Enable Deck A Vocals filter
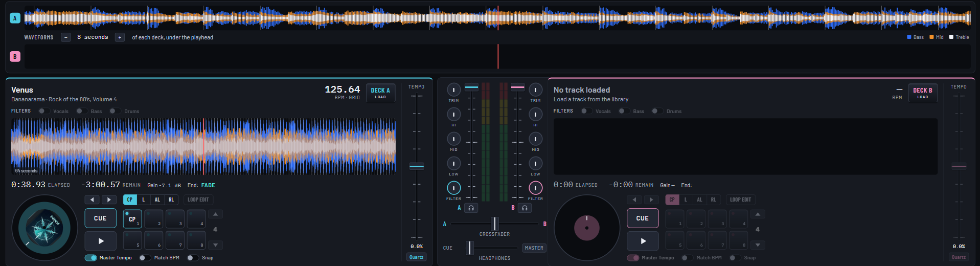Screen dimensions: 980x266 tap(44, 111)
